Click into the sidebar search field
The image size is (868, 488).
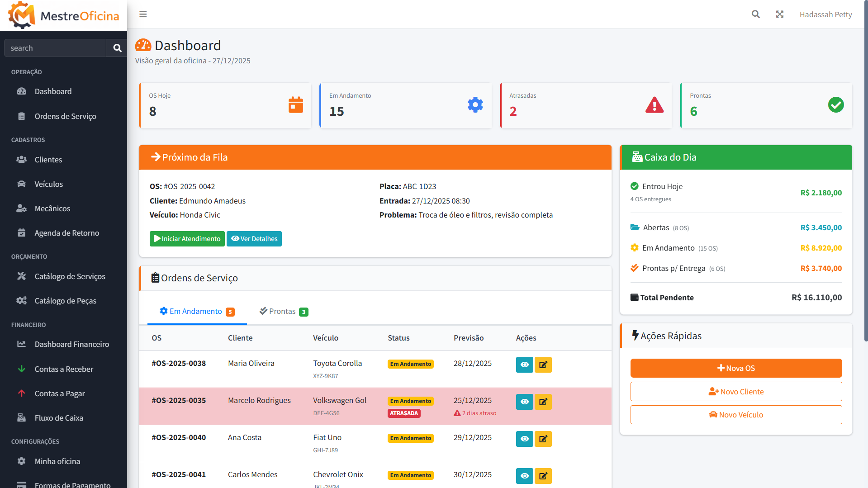[55, 48]
